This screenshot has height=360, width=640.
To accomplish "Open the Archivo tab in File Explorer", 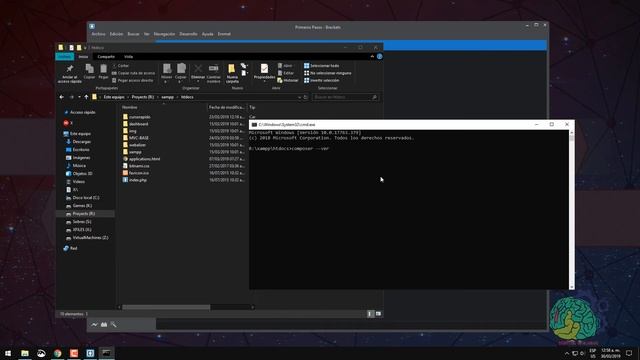I will (x=64, y=57).
